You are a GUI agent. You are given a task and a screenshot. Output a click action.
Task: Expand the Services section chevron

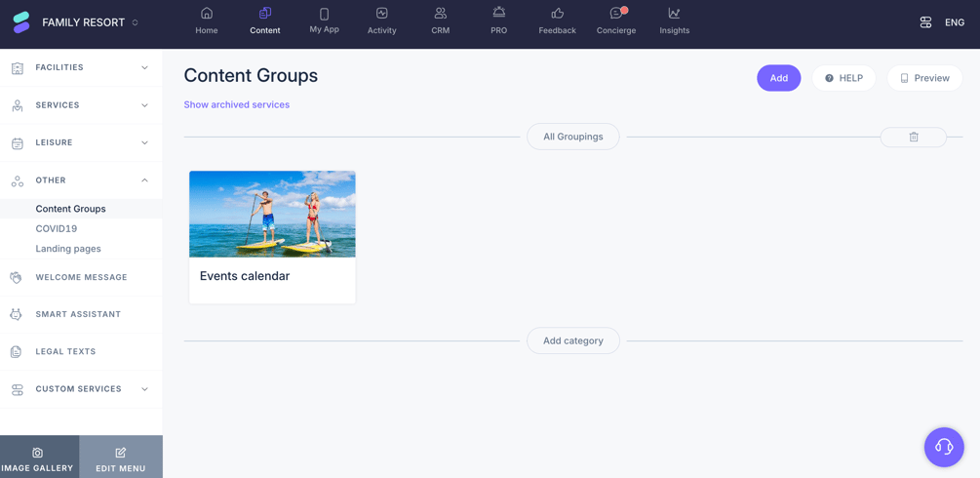point(144,105)
